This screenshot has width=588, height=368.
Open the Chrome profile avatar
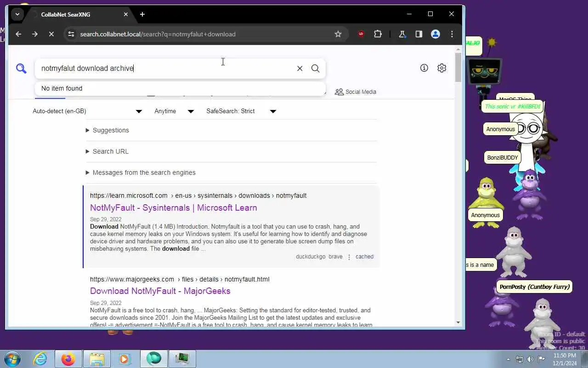tap(435, 34)
